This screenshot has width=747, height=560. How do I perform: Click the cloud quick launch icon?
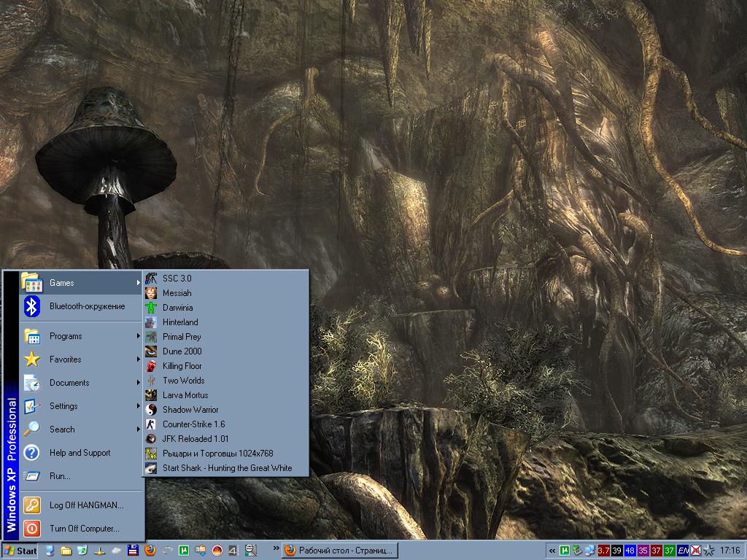(x=116, y=551)
